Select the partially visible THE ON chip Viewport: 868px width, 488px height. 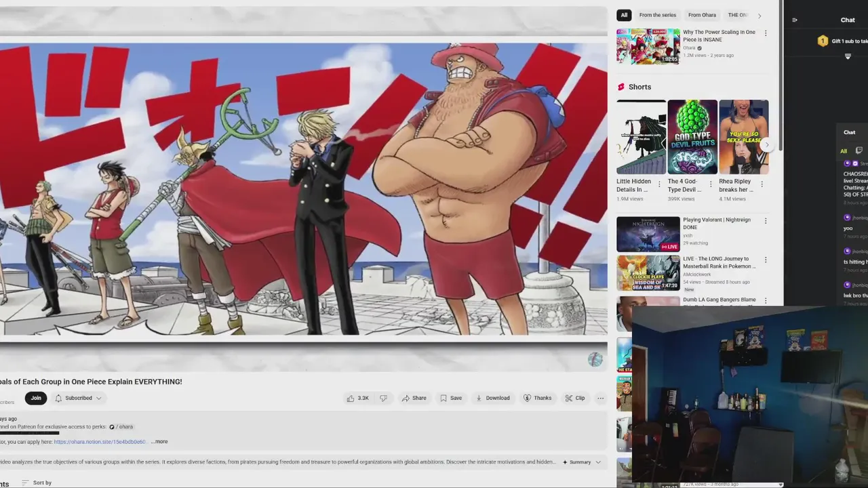(737, 15)
